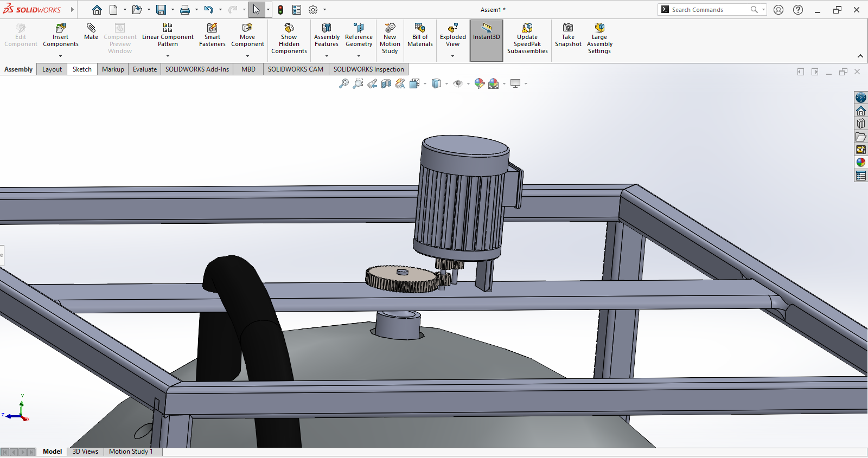Switch to the MBD tab

[x=248, y=69]
